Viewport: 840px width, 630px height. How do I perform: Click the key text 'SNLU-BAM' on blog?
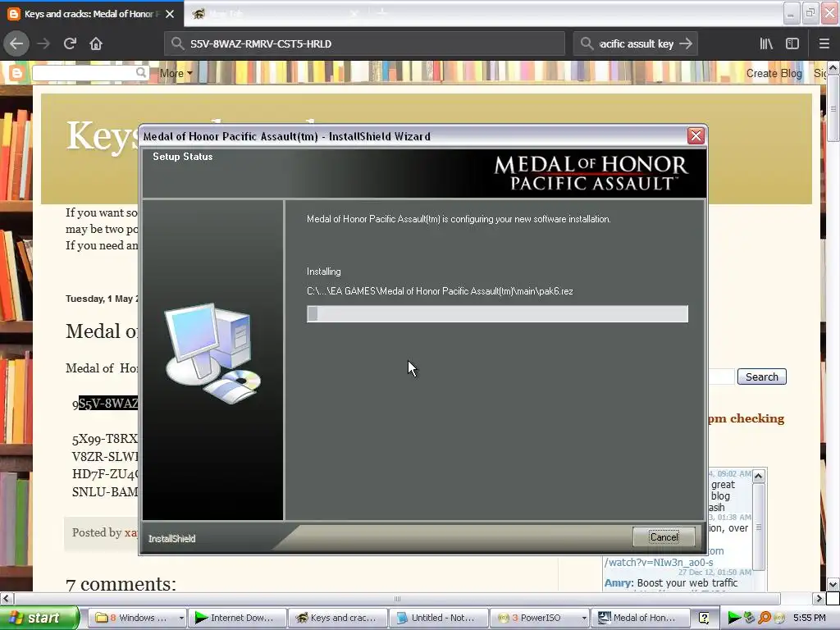coord(105,492)
